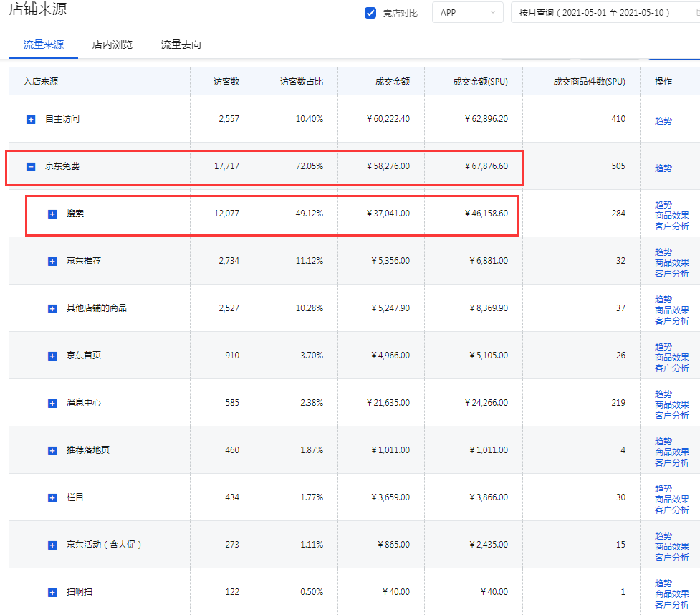
Task: Open 客户分析 for 栏目 row
Action: [672, 510]
